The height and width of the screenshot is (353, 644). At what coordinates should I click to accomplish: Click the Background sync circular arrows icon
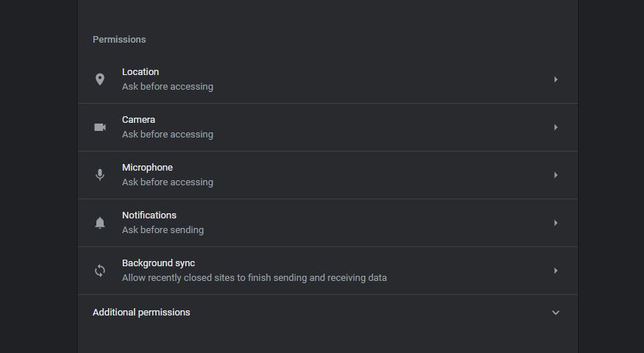click(100, 271)
